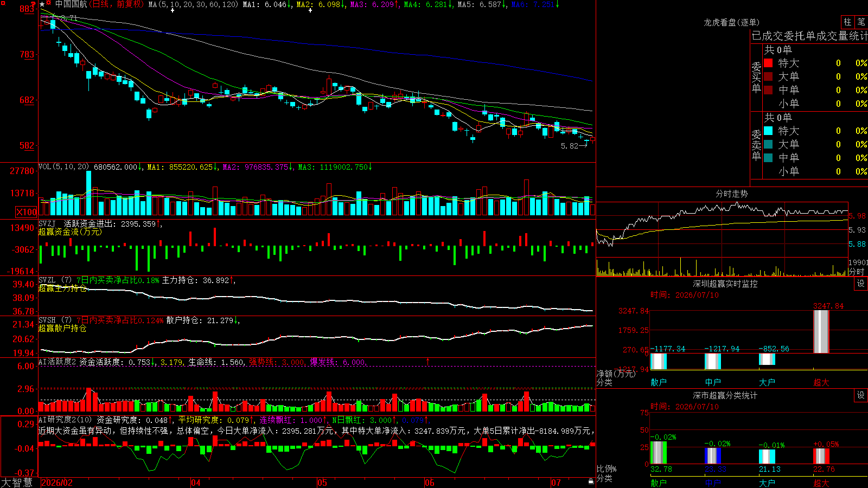
Task: Click the 深圳超赢实时监控 title
Action: (x=725, y=284)
